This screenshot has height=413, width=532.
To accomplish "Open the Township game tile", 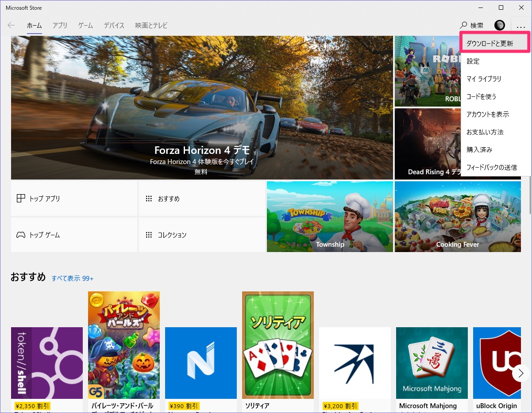I will [x=330, y=217].
